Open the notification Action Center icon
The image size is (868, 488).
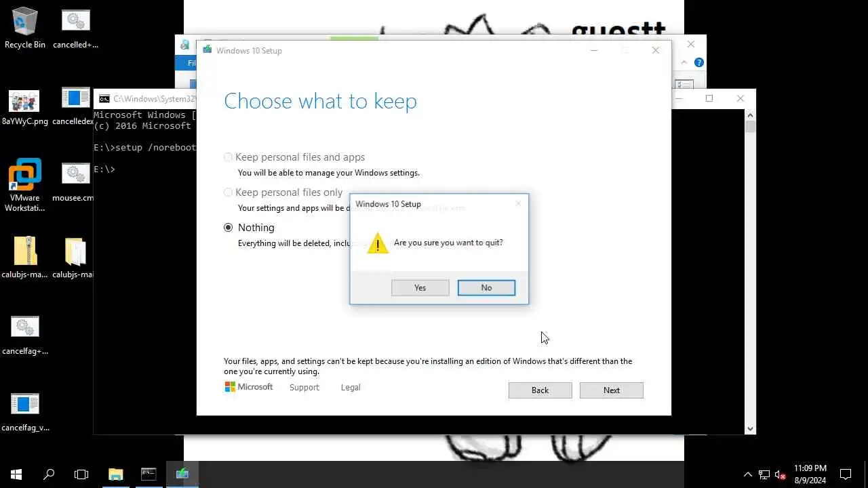[x=846, y=474]
